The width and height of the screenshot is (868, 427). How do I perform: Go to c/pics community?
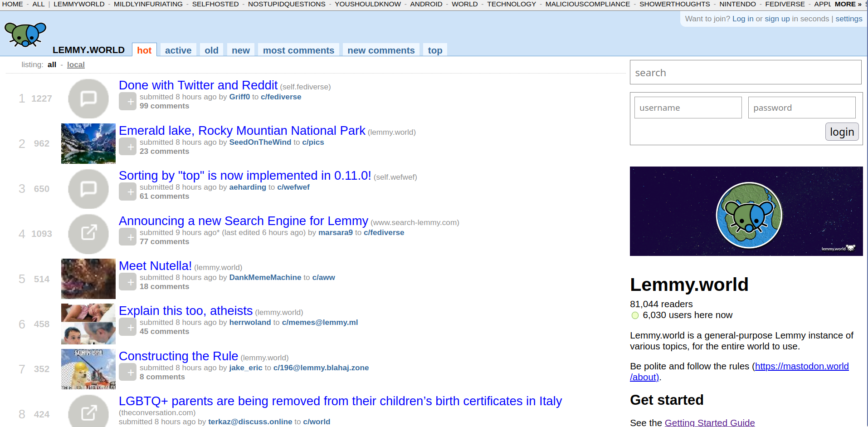[x=313, y=142]
